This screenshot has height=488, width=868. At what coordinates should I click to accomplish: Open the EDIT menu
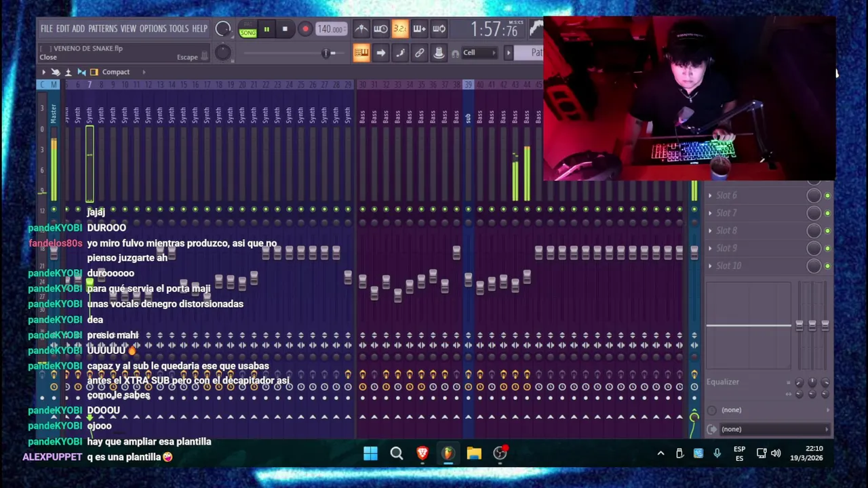(62, 29)
